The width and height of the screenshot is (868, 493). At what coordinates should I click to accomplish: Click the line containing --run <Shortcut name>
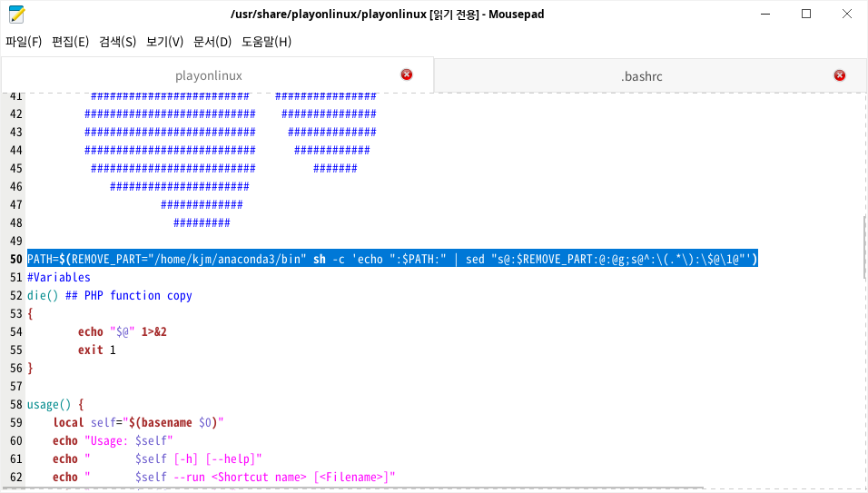tap(224, 477)
